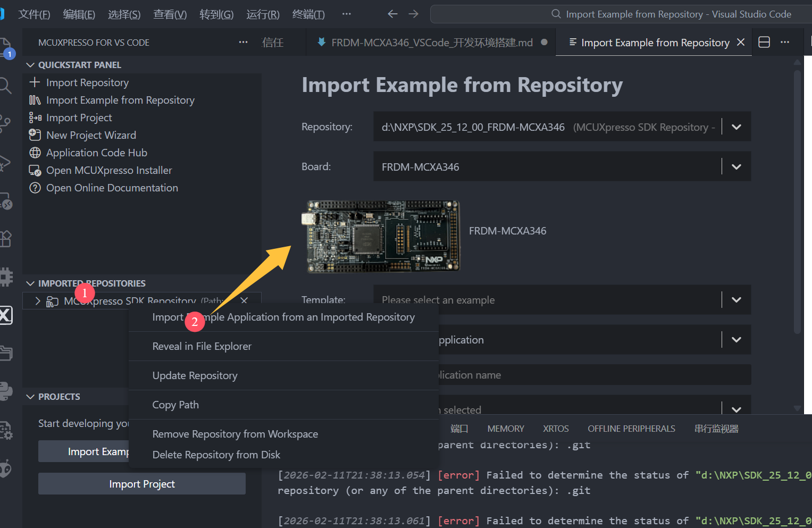Click the Open MCUXpresso Installer icon
The width and height of the screenshot is (812, 528).
click(35, 170)
